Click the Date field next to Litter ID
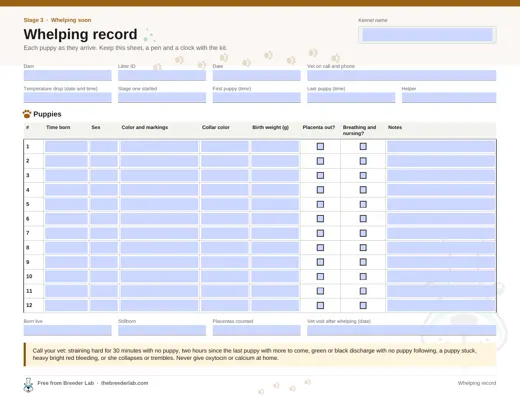The height and width of the screenshot is (402, 520). 257,75
